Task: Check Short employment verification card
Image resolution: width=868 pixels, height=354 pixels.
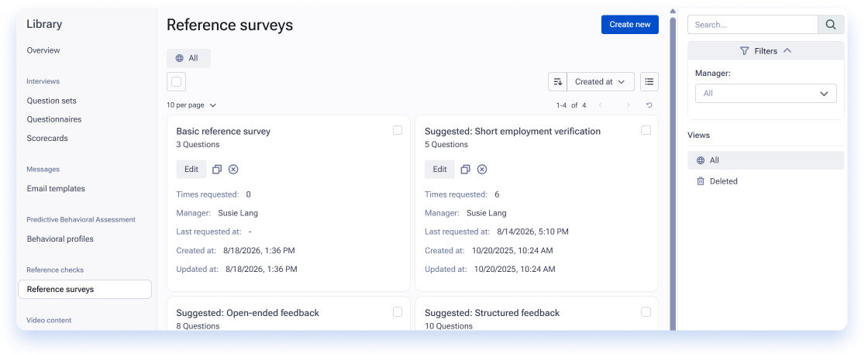Action: pyautogui.click(x=646, y=131)
